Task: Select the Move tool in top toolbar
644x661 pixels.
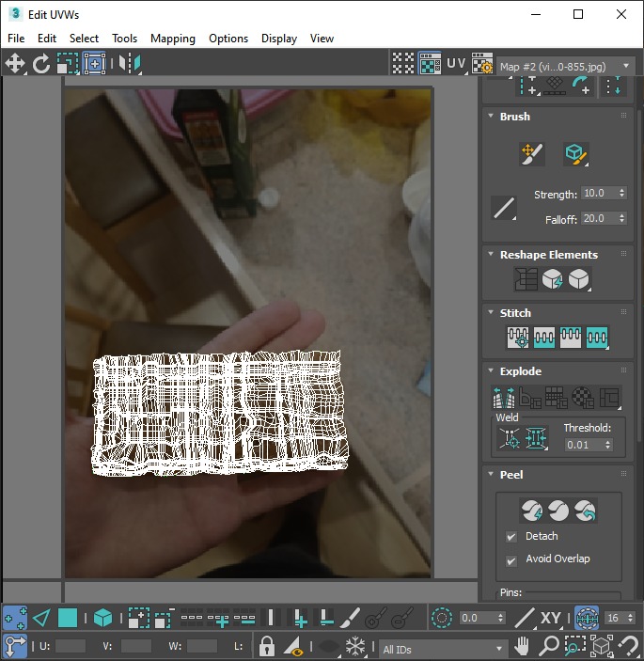Action: click(x=15, y=64)
